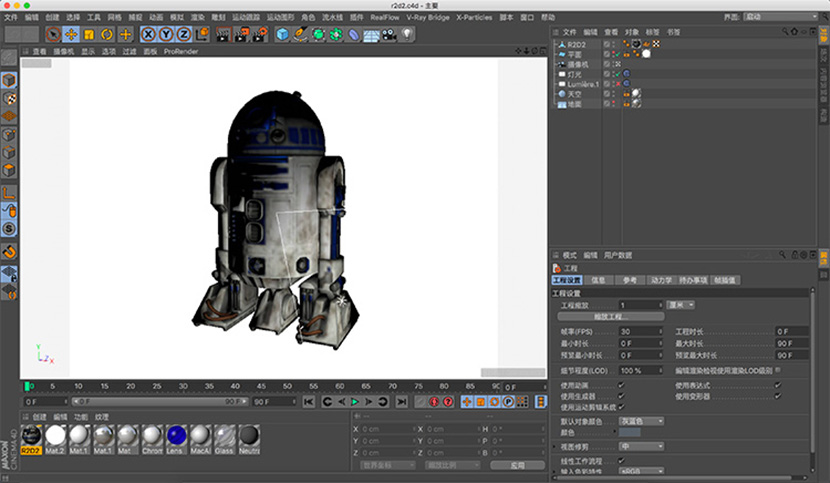Open the 厘米 unit dropdown
Screen dimensions: 830x483
(x=680, y=305)
